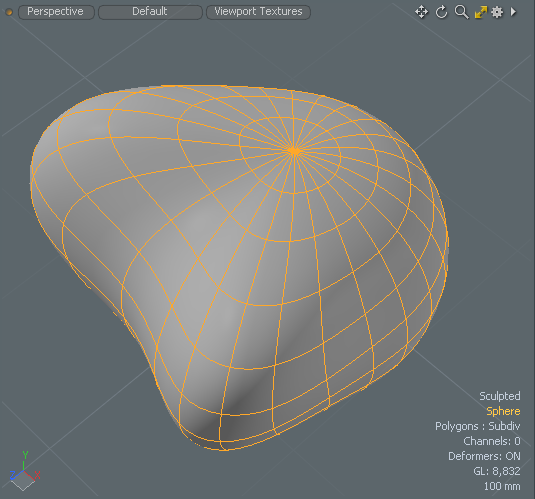Click the Sculpted status label
535x499 pixels.
500,396
